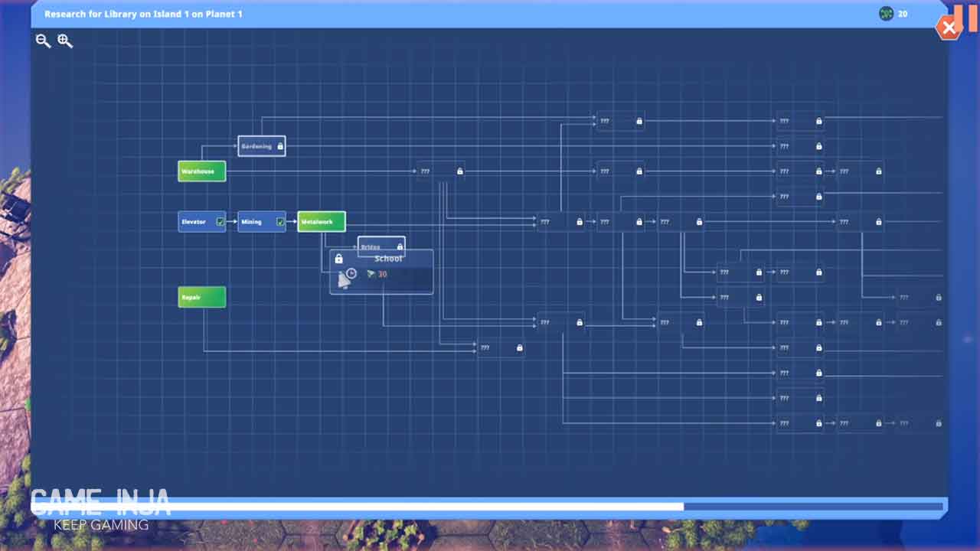
Task: Click the clock icon in School tooltip
Action: (351, 273)
